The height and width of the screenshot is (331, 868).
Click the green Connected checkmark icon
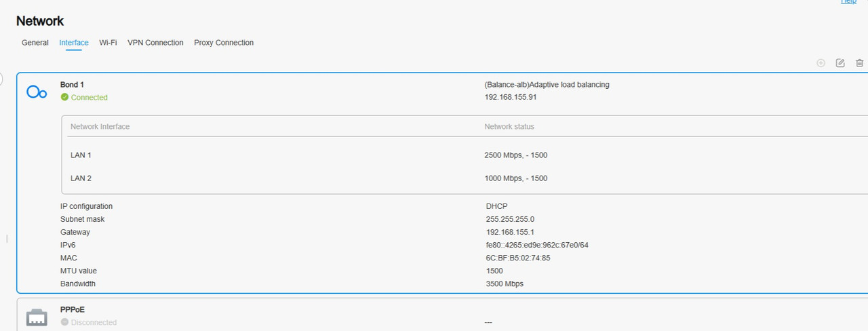[64, 98]
